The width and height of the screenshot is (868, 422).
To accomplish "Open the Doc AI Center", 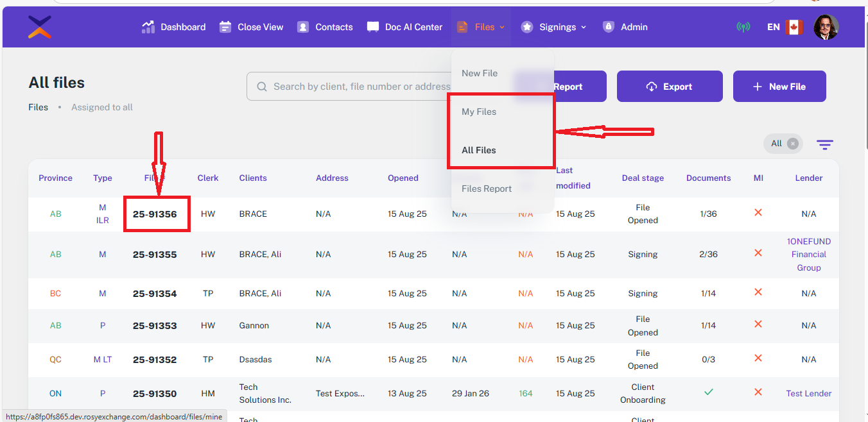I will pyautogui.click(x=404, y=27).
